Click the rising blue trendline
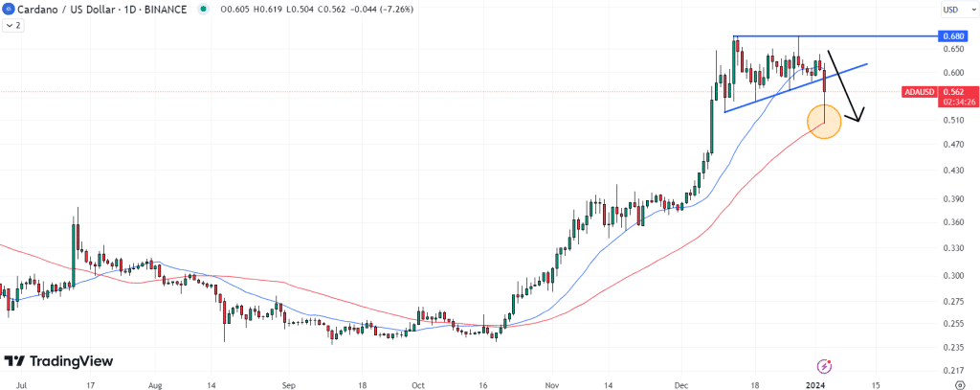The height and width of the screenshot is (390, 980). tap(795, 87)
